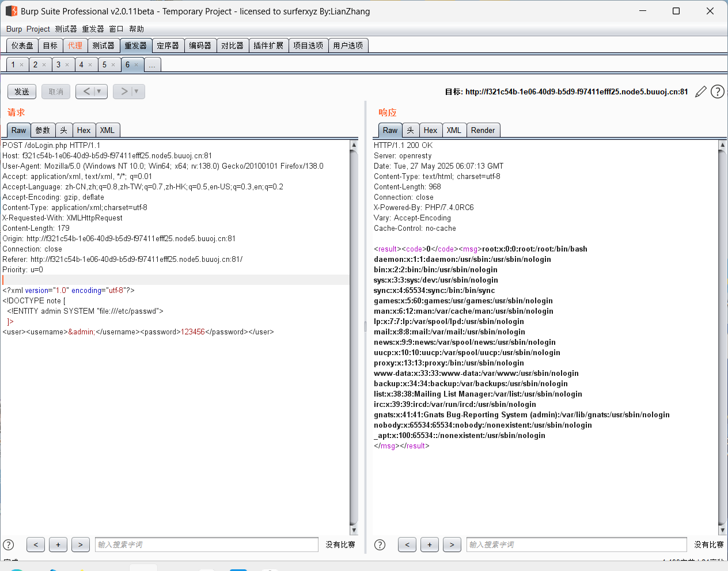The height and width of the screenshot is (571, 728).
Task: Click response search input field
Action: tap(577, 545)
